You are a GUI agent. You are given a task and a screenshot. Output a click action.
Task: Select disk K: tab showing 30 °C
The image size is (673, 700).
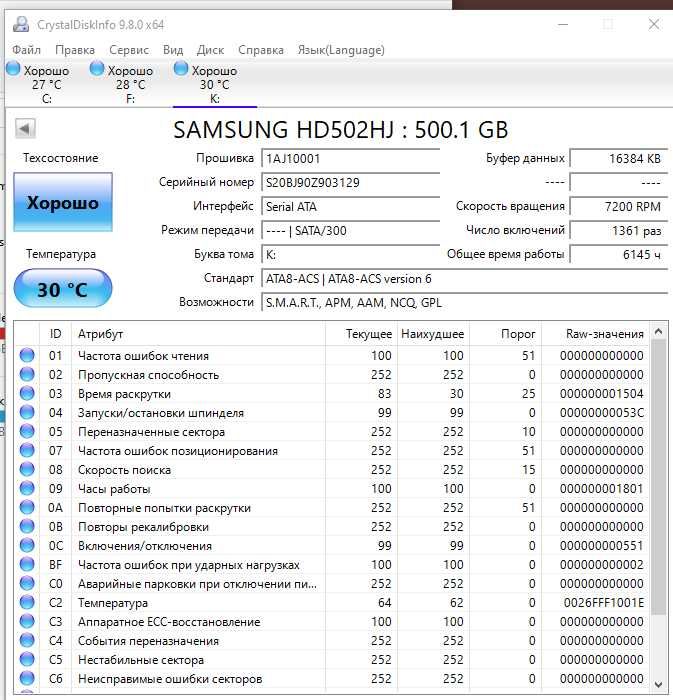coord(215,84)
